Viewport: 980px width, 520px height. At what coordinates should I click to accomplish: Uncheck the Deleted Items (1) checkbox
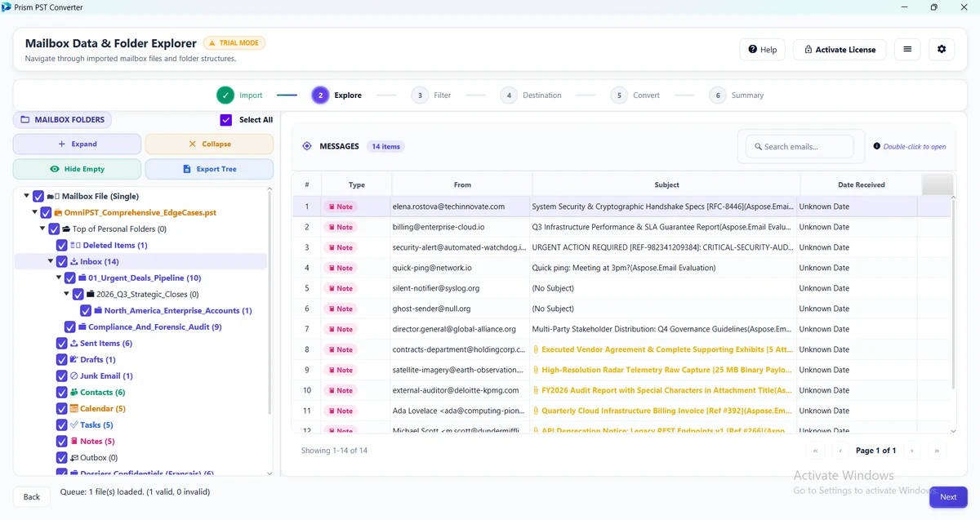62,245
